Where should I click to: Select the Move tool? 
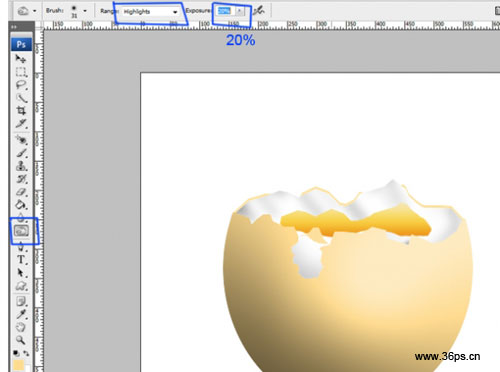point(21,59)
